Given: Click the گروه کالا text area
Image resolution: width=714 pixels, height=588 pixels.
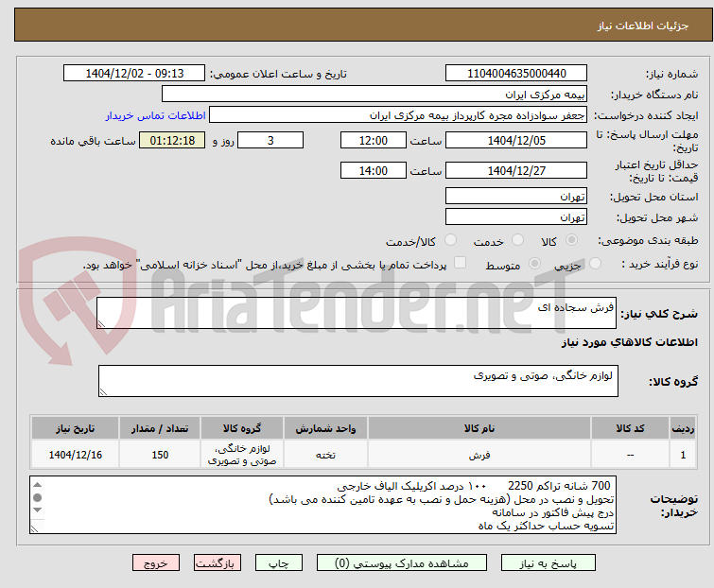Looking at the screenshot, I should [357, 381].
